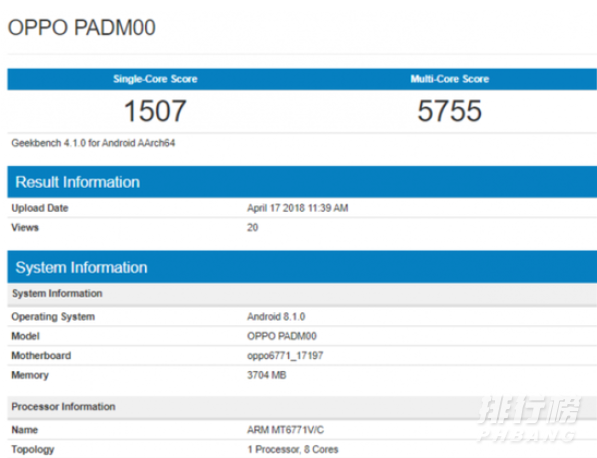
Task: Select the Android 8.1.0 operating system value
Action: pyautogui.click(x=276, y=316)
